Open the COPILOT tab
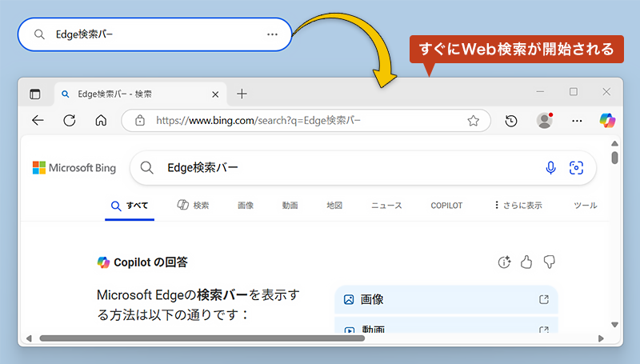640x364 pixels. tap(446, 206)
